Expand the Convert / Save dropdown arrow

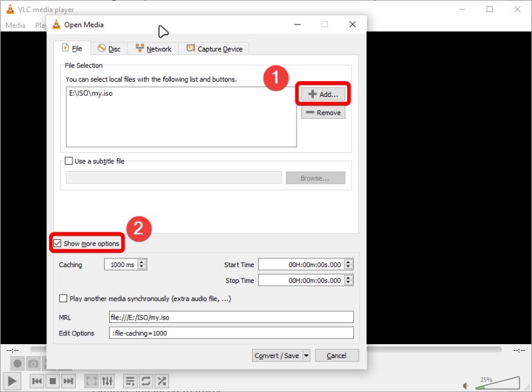[x=306, y=355]
